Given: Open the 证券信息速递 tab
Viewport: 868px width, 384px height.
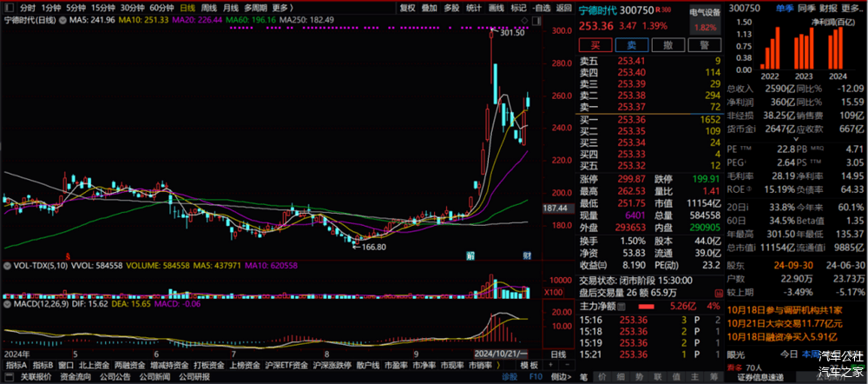Looking at the screenshot, I should [760, 377].
